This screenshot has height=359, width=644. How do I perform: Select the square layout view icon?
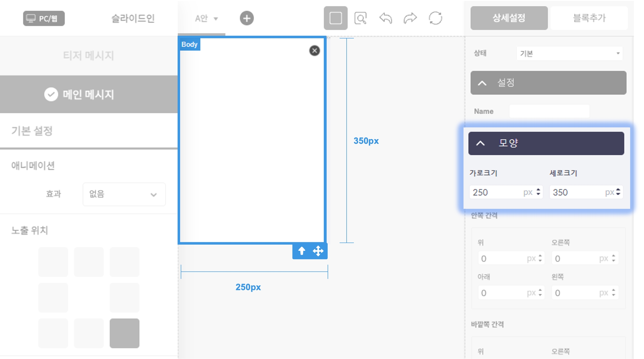point(335,18)
